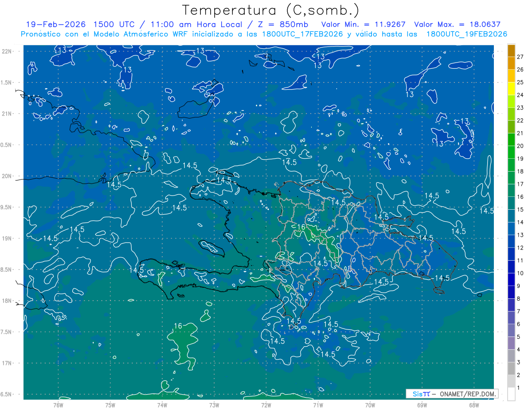Click the '6.5N' latitude axis label

[x=7, y=394]
